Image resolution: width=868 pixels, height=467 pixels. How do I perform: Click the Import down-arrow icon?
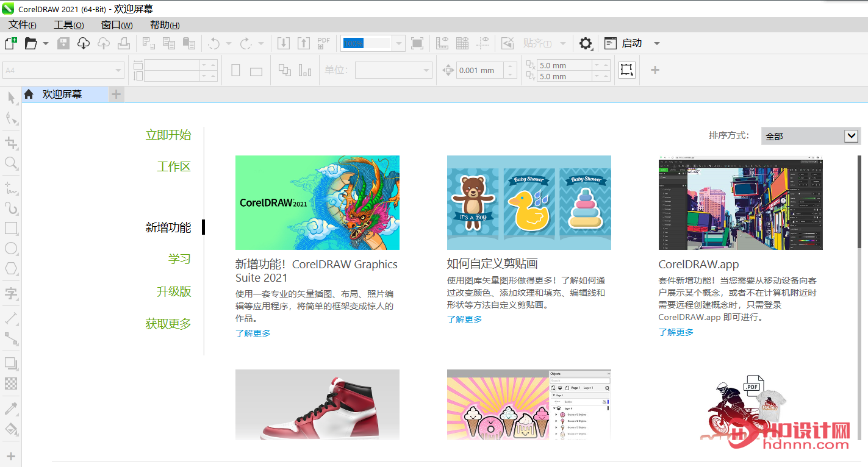(284, 43)
